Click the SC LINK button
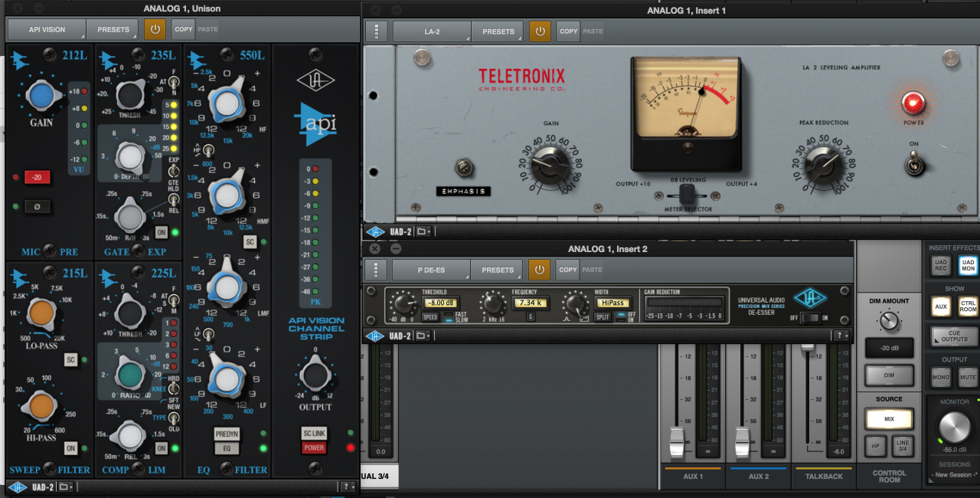 [314, 434]
